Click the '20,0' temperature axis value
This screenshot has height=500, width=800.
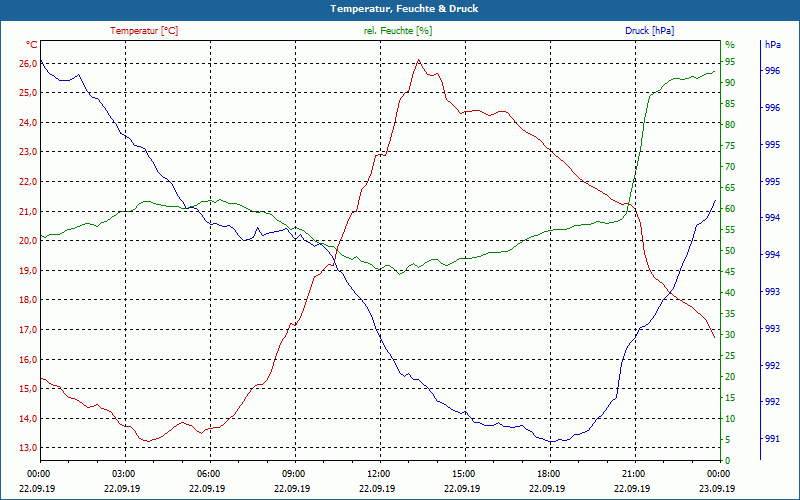(28, 241)
